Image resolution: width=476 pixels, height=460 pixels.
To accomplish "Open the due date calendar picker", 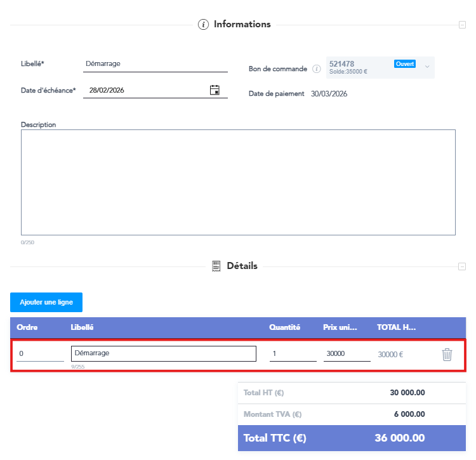I will click(x=215, y=90).
